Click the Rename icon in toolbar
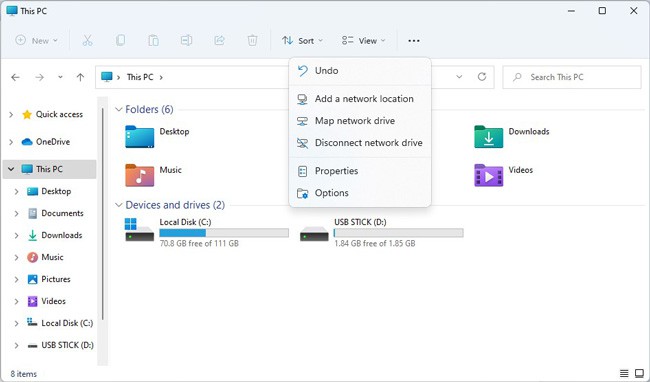This screenshot has width=650, height=382. pos(186,41)
